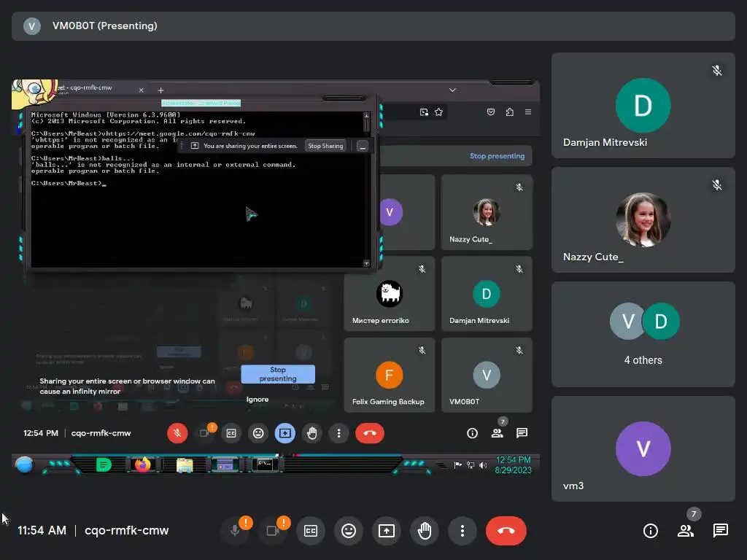Hide the screen-sharing notification bar
Screen dimensions: 747x560
coord(363,146)
